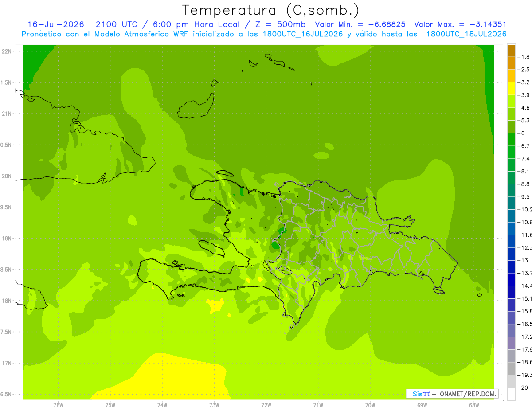Click the "Valor Min. = -6.68825" readout
532x411 pixels.
click(360, 24)
